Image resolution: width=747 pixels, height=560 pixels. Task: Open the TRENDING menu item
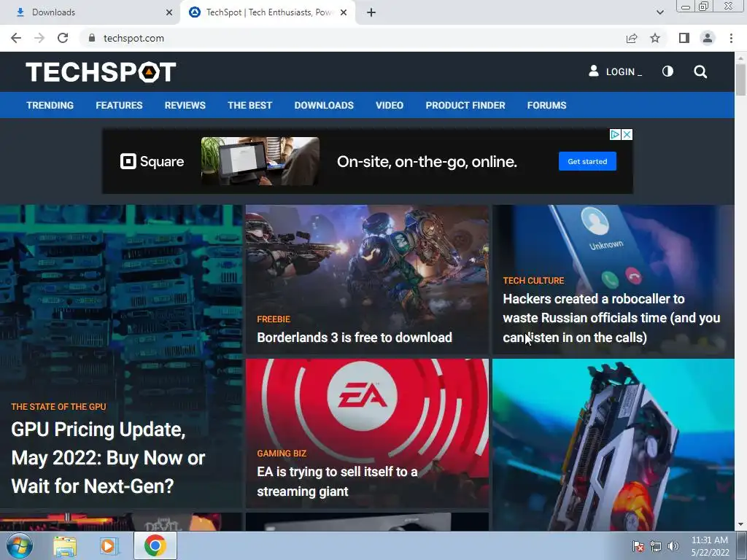[x=50, y=105]
